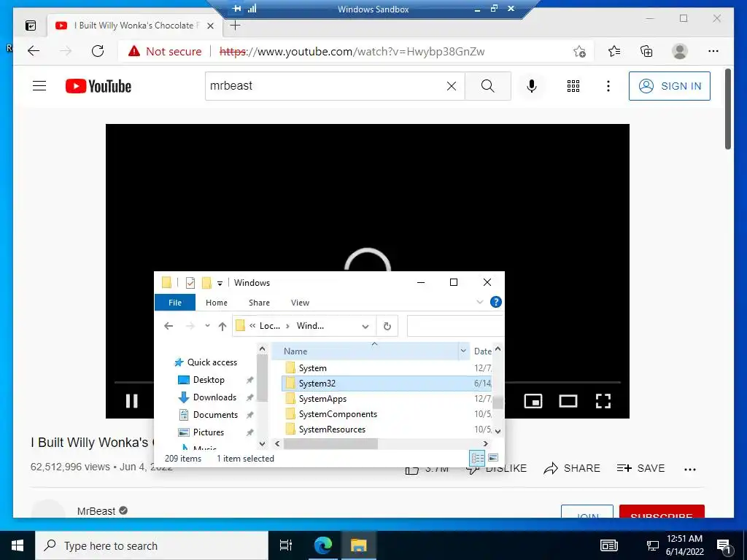This screenshot has height=560, width=747.
Task: Click the horizontal scrollbar in file list
Action: click(330, 444)
